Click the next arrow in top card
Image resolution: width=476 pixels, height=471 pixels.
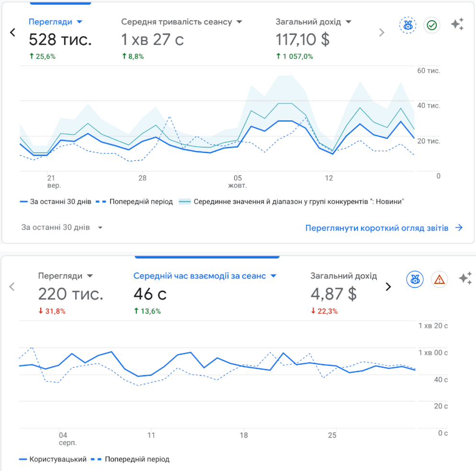point(382,33)
